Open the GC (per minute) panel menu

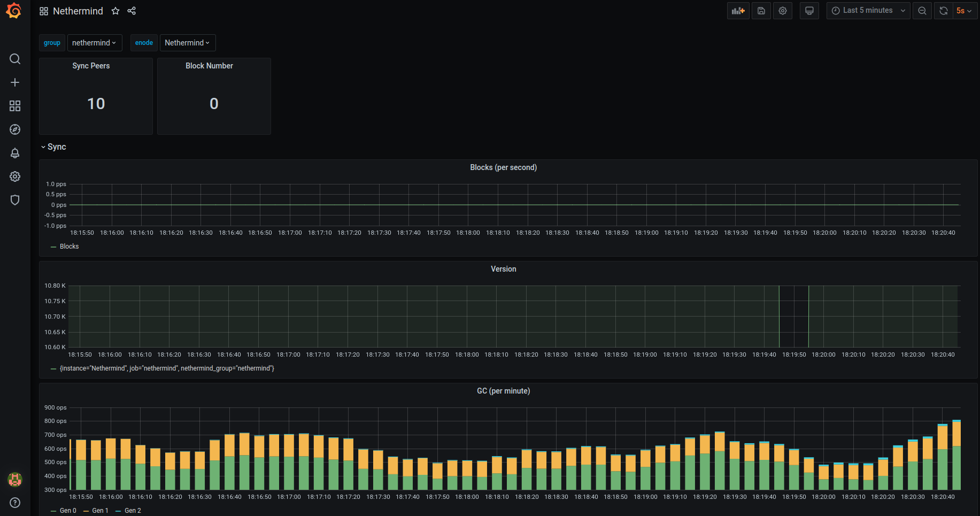click(503, 391)
